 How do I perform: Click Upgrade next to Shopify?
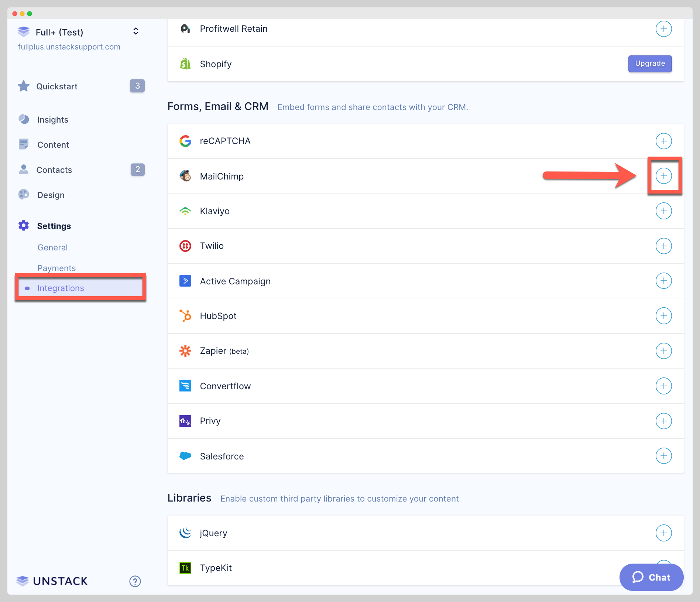(650, 64)
